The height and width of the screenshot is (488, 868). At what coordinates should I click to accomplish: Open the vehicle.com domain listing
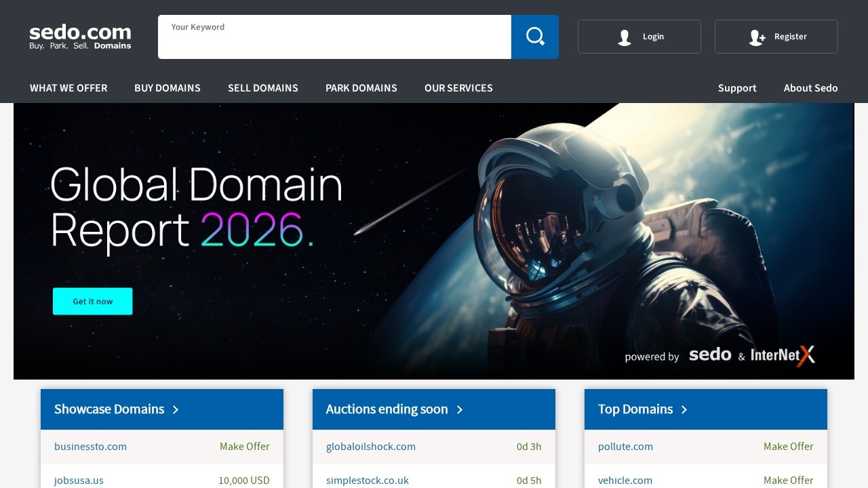pyautogui.click(x=625, y=481)
